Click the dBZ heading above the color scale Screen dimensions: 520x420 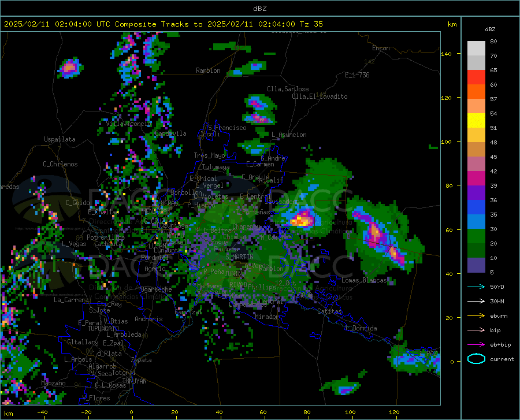pos(490,29)
